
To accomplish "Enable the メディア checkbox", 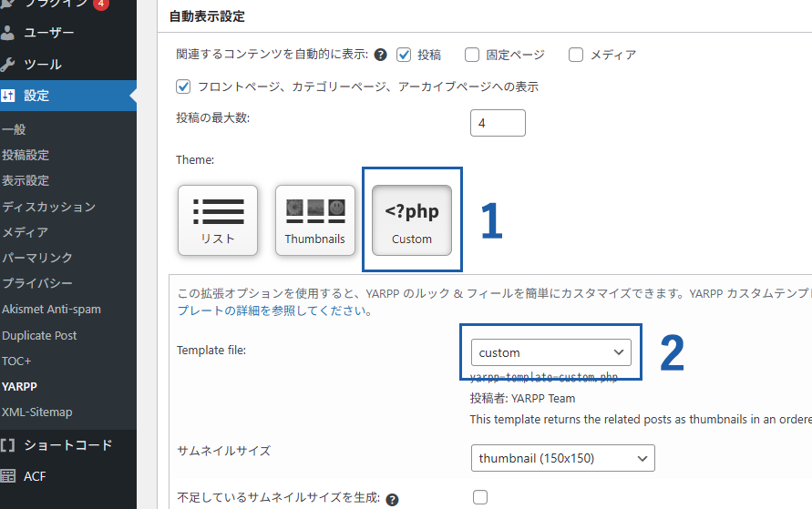I will coord(576,55).
